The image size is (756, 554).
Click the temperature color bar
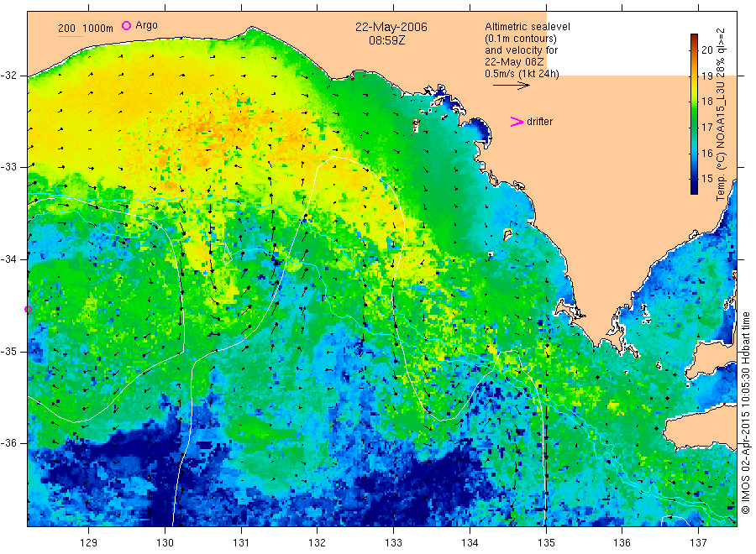pos(695,114)
